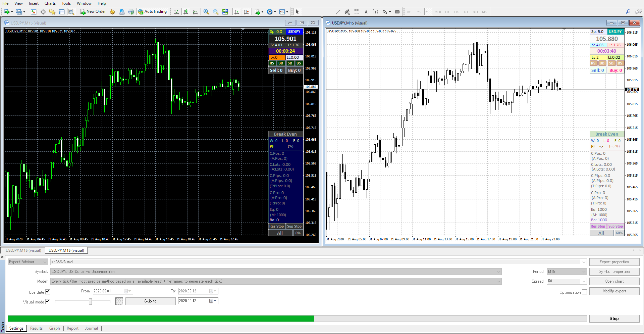Zoom in on the chart
Image resolution: width=644 pixels, height=334 pixels.
[x=206, y=12]
